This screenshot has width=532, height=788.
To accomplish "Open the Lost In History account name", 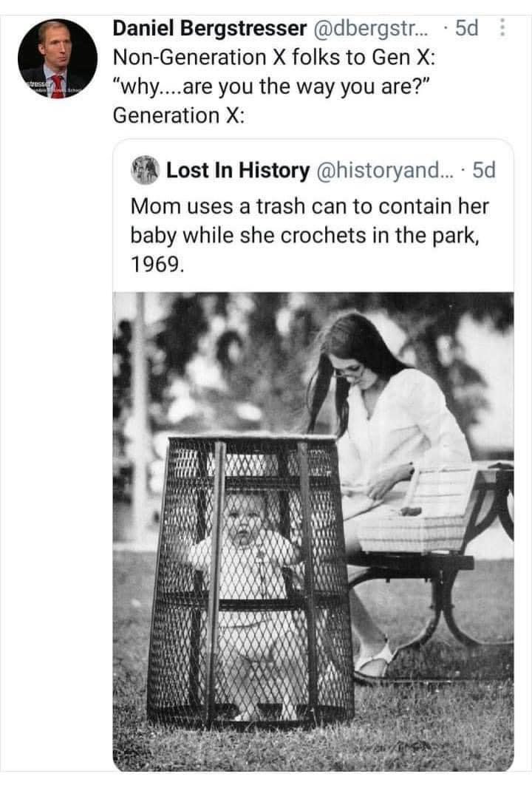I will coord(238,170).
